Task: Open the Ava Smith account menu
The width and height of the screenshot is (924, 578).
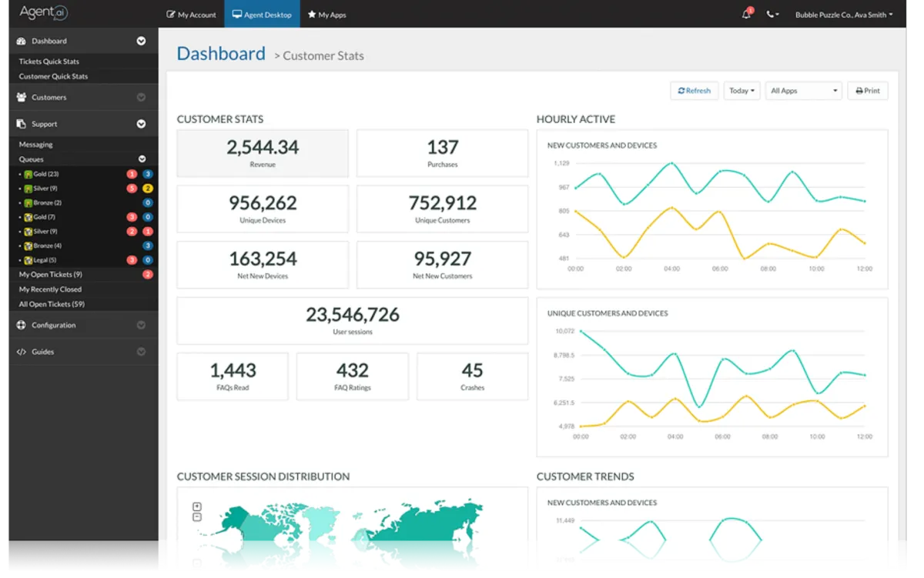Action: click(844, 15)
